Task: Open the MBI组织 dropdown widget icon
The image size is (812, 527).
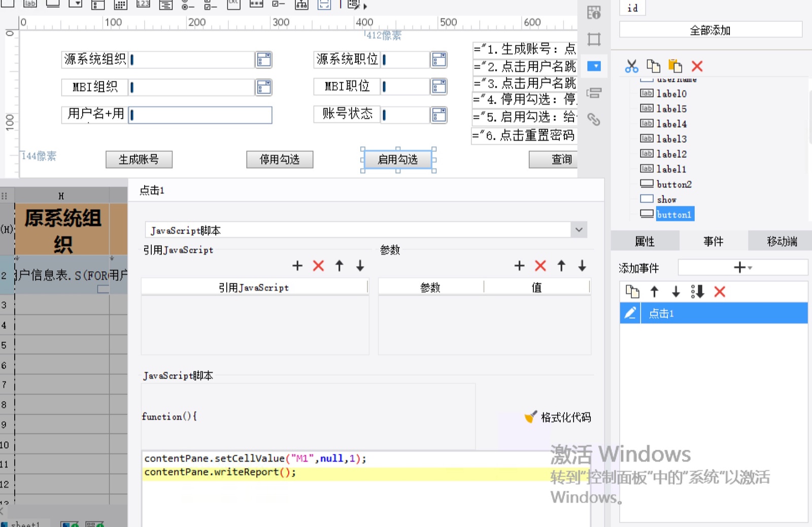Action: pyautogui.click(x=263, y=87)
